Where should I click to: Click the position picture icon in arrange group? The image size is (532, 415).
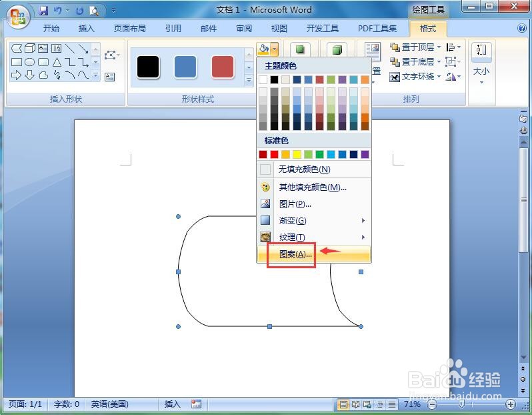click(x=373, y=52)
